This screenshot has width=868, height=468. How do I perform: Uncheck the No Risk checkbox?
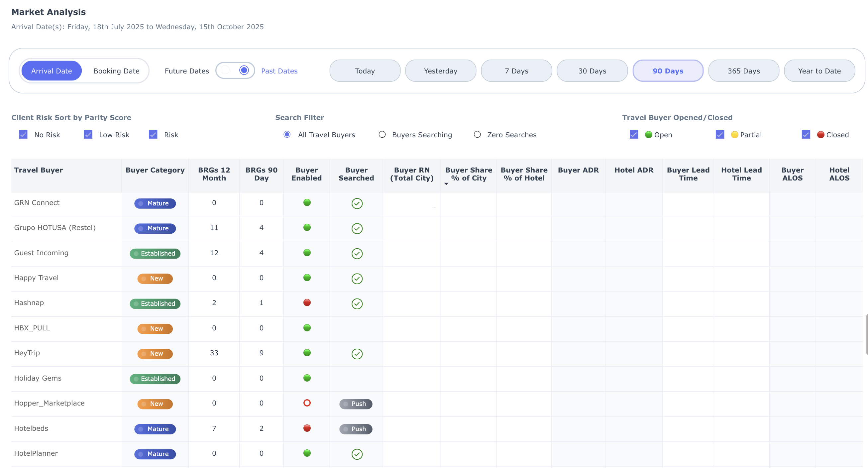[23, 135]
